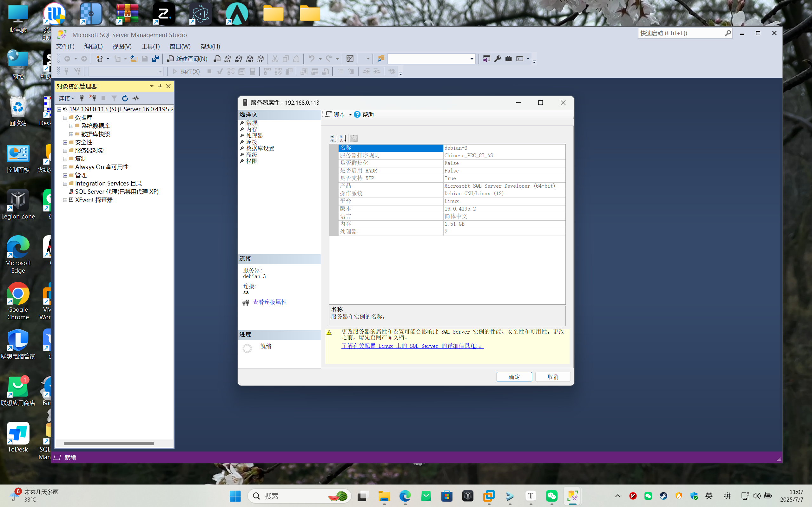Click the Disconnect icon in Object Explorer

[93, 98]
